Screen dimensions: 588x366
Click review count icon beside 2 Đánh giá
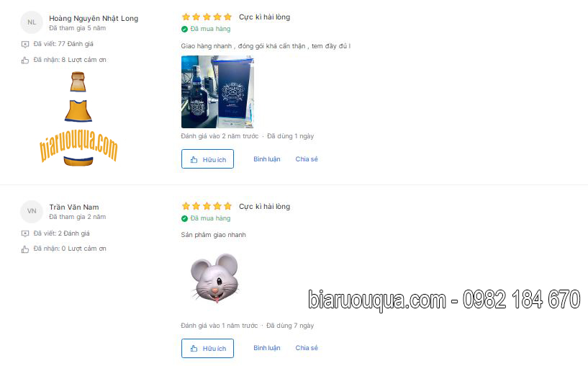click(25, 233)
